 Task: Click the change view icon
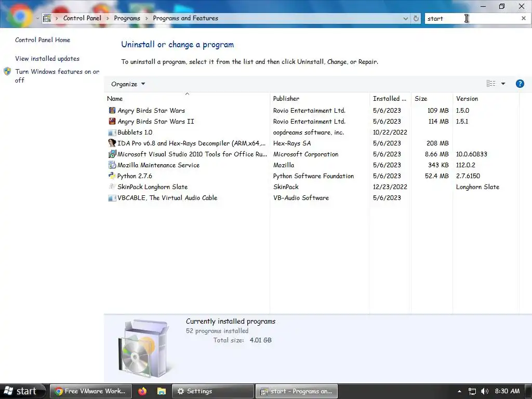pyautogui.click(x=490, y=84)
